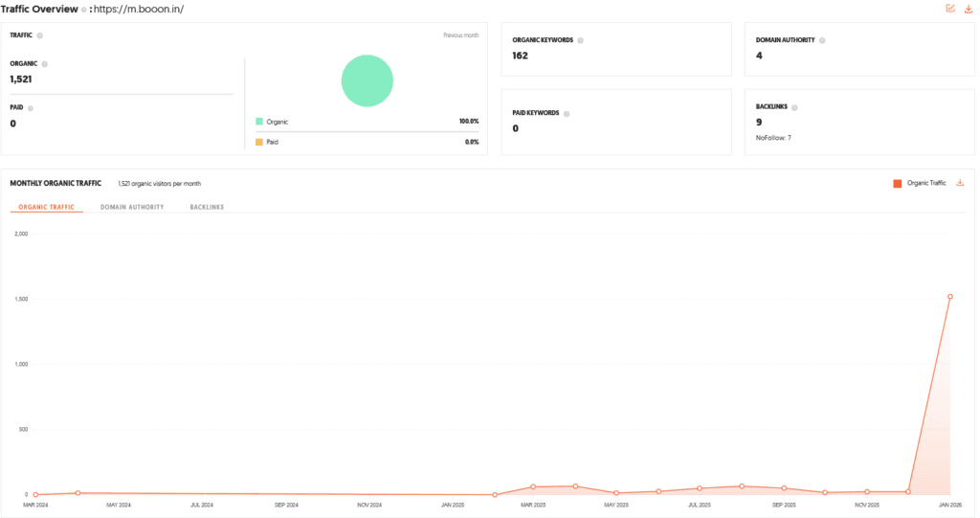The image size is (980, 518).
Task: Click the 100.0% organic percentage
Action: (469, 122)
